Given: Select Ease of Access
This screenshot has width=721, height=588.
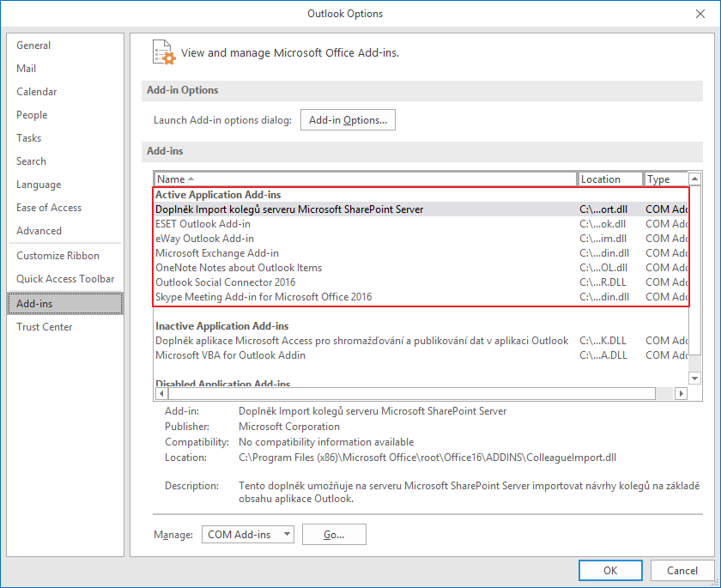Looking at the screenshot, I should point(65,208).
